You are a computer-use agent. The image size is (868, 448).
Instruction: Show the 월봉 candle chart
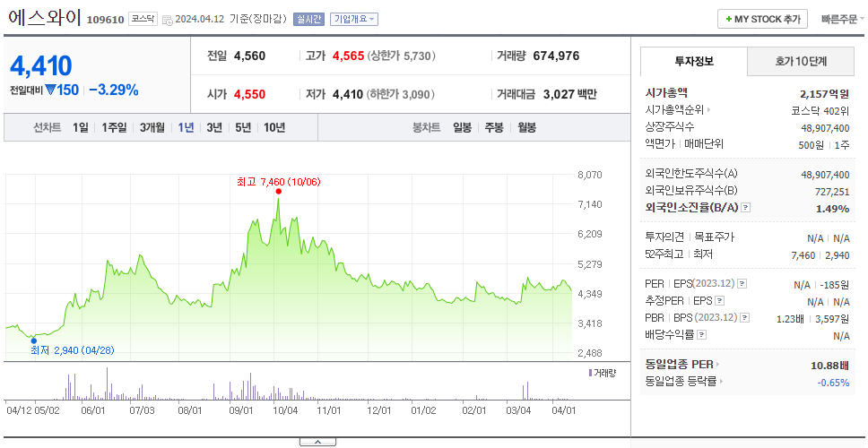tap(527, 128)
